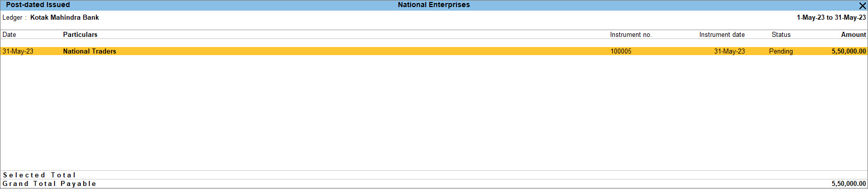Click instrument number 100005
The height and width of the screenshot is (189, 868).
pyautogui.click(x=621, y=51)
